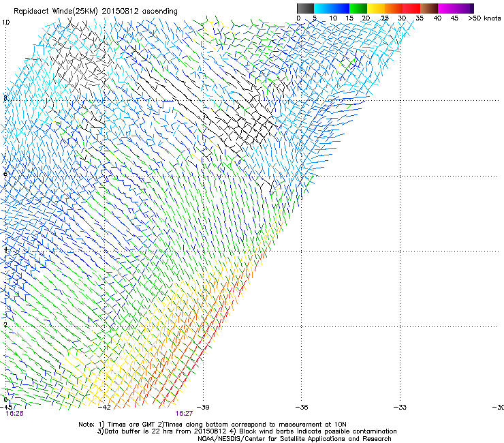Click the gray 0-5 knots color swatch
Viewport: 504px width, 443px height.
point(305,8)
